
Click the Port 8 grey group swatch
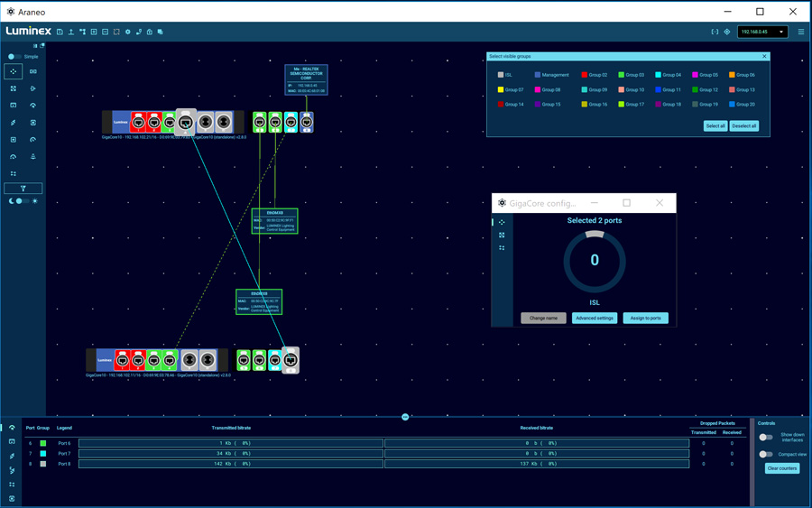click(43, 464)
